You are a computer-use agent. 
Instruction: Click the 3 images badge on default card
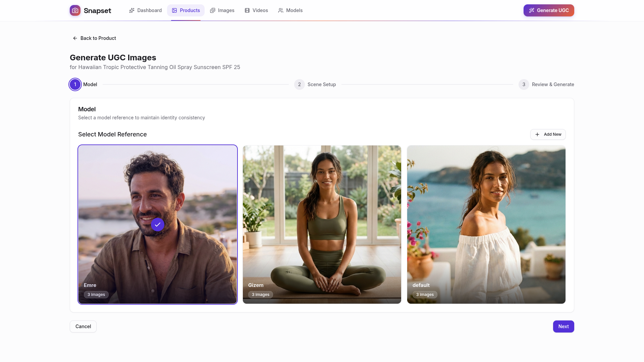(x=425, y=295)
